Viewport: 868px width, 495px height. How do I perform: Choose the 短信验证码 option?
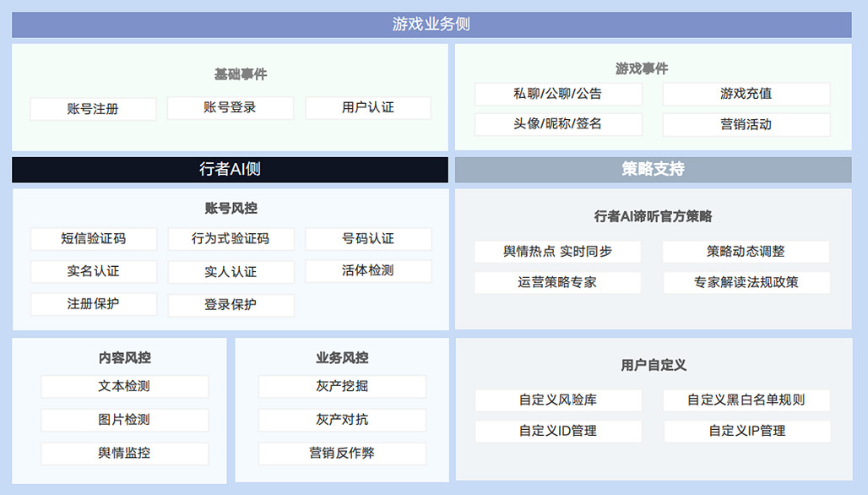pos(93,239)
